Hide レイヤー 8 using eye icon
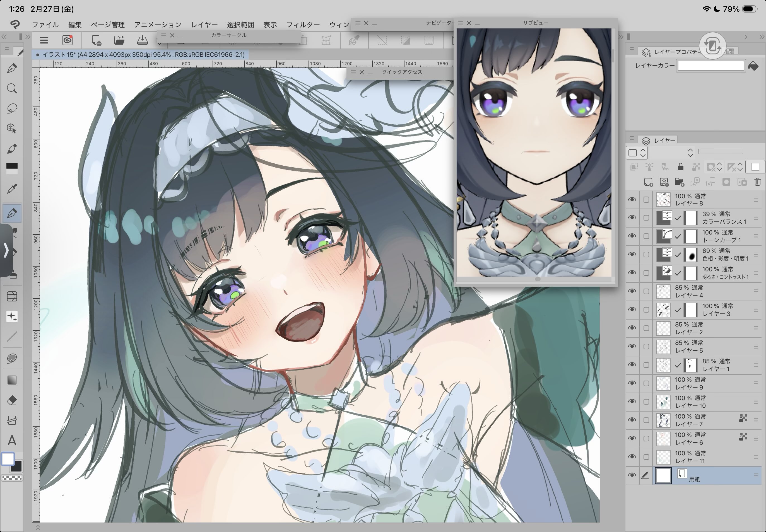766x532 pixels. click(632, 200)
